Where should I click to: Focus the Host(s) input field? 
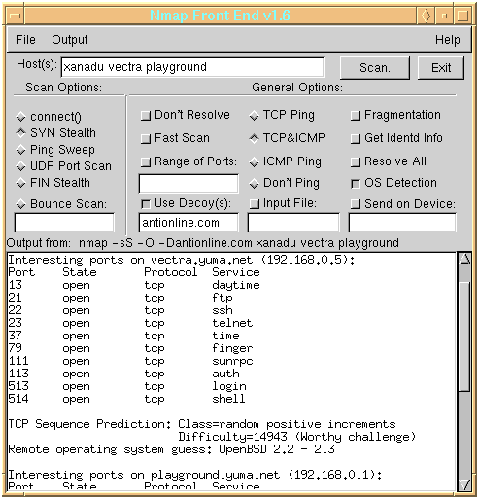192,67
